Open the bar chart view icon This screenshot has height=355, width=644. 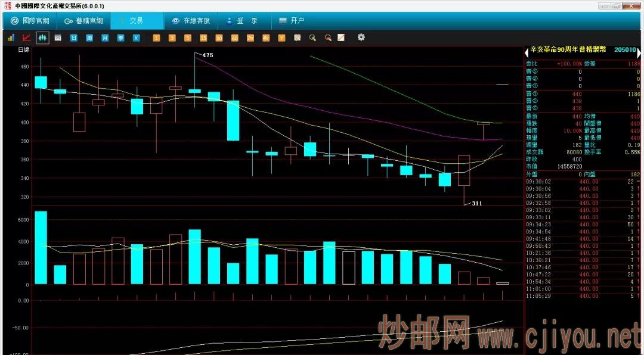tap(11, 38)
